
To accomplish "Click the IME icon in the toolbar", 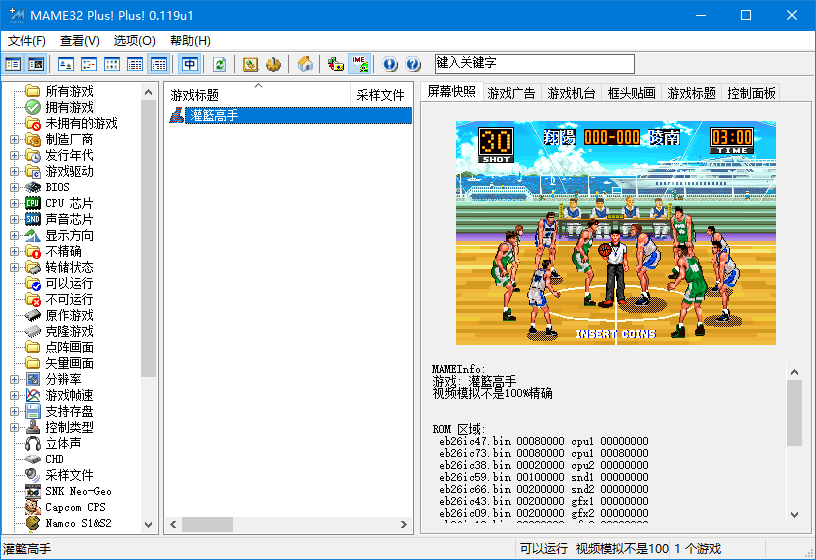I will (x=360, y=64).
